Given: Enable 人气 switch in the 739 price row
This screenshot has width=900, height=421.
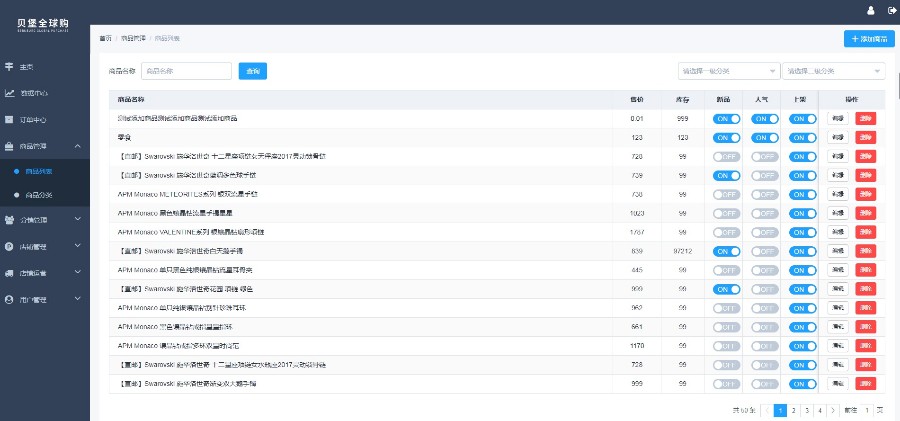Looking at the screenshot, I should (x=765, y=176).
